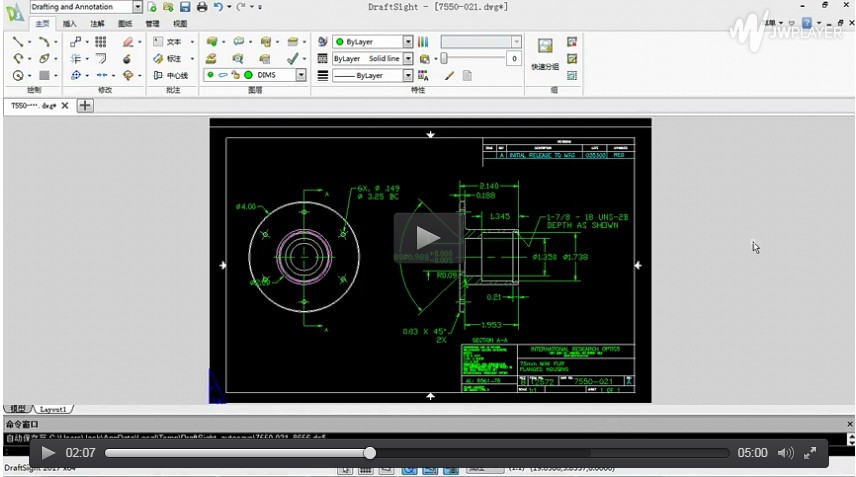Screen dimensions: 856x477
Task: Click the Centerline (中心线) tool
Action: tap(173, 75)
